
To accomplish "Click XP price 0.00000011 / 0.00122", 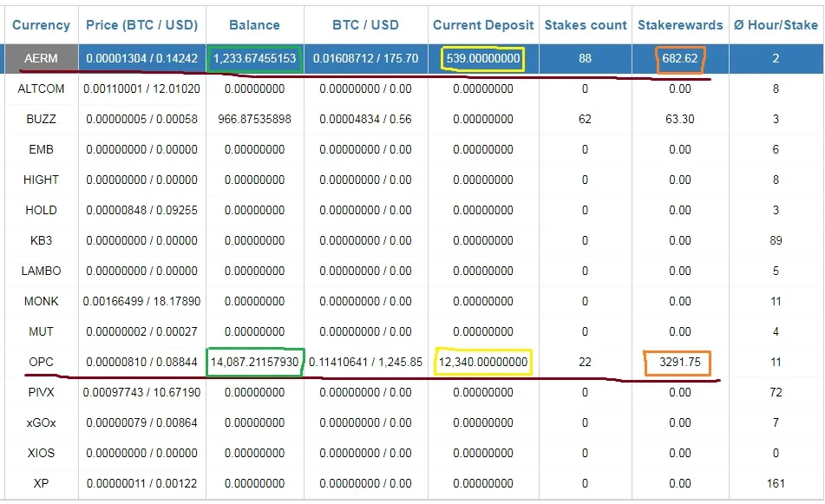I will click(142, 483).
